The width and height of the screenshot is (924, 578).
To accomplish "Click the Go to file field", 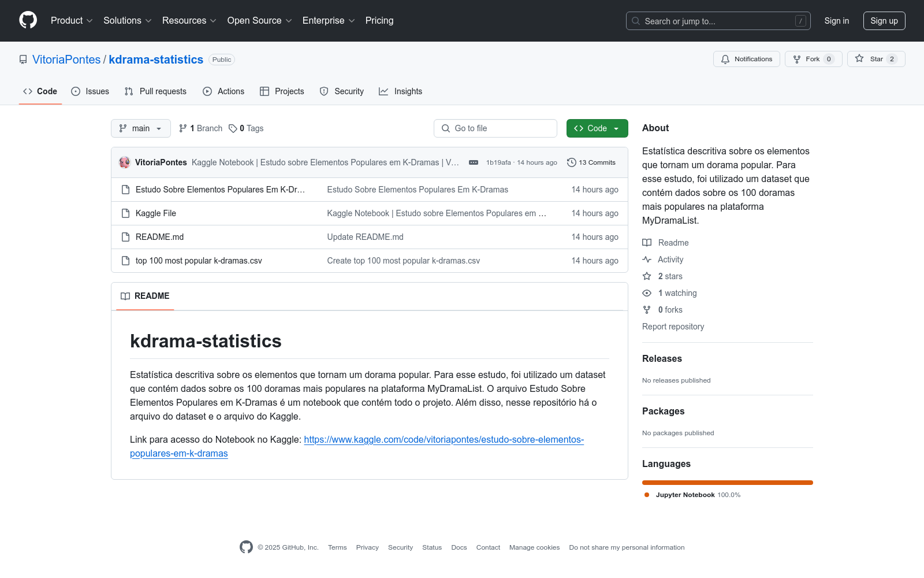I will (495, 128).
